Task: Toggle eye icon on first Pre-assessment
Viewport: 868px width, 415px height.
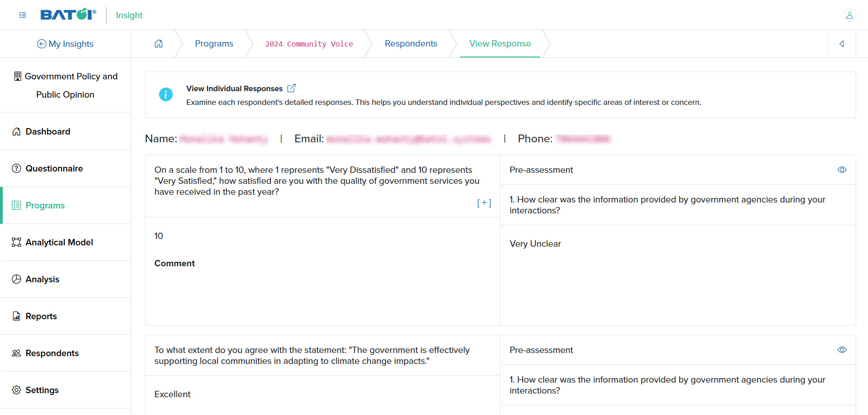Action: pyautogui.click(x=842, y=170)
